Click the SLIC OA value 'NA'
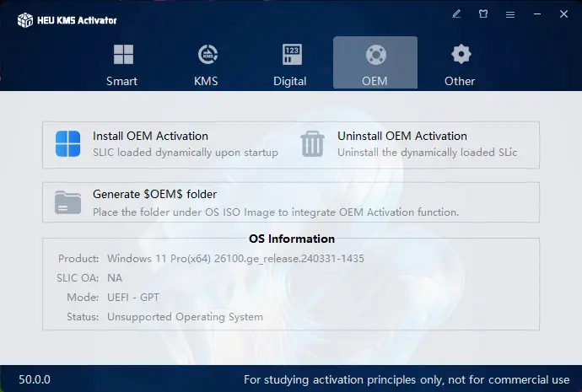582x392 pixels. pos(115,278)
